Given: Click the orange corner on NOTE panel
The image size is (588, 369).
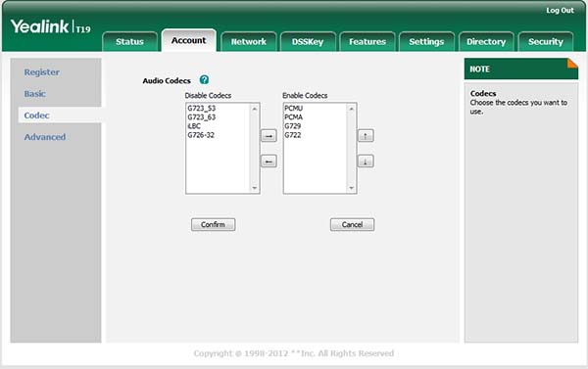Looking at the screenshot, I should point(572,64).
